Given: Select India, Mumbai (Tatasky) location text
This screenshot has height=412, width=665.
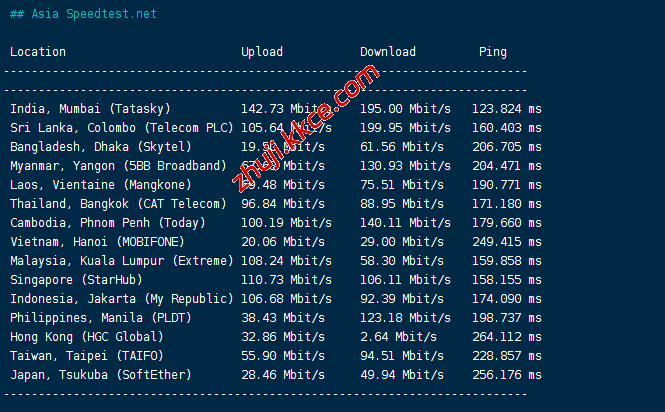Looking at the screenshot, I should click(90, 109).
